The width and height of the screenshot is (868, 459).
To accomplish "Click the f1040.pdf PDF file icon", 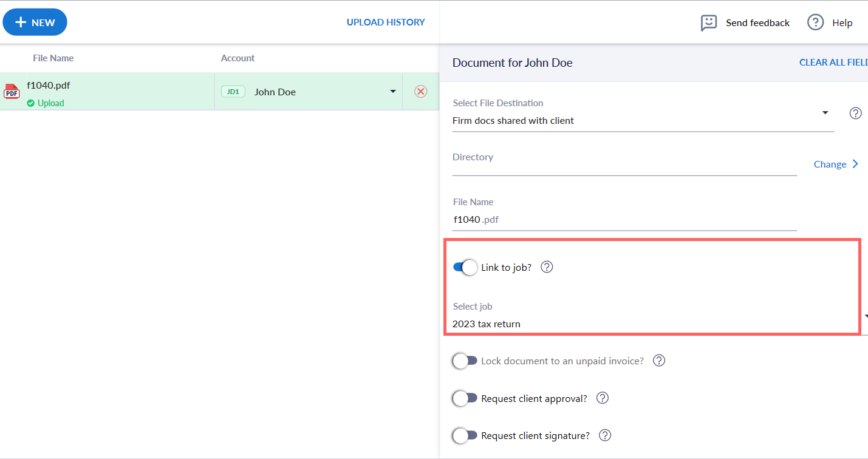I will click(x=12, y=92).
